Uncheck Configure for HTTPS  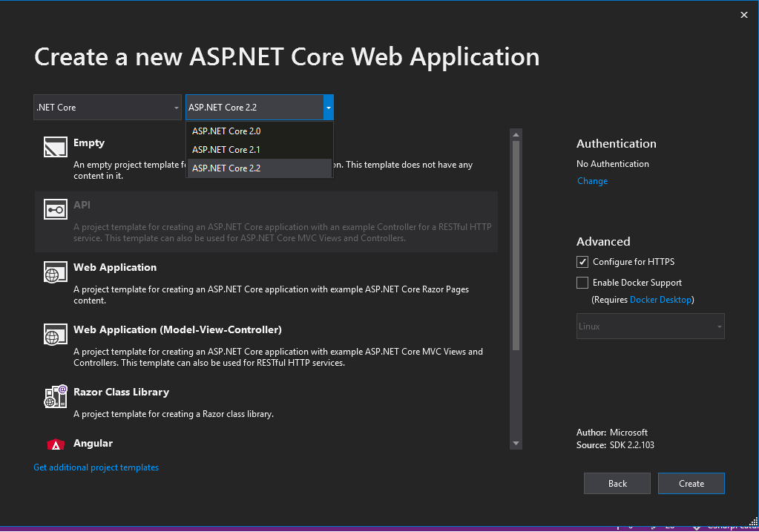tap(582, 262)
